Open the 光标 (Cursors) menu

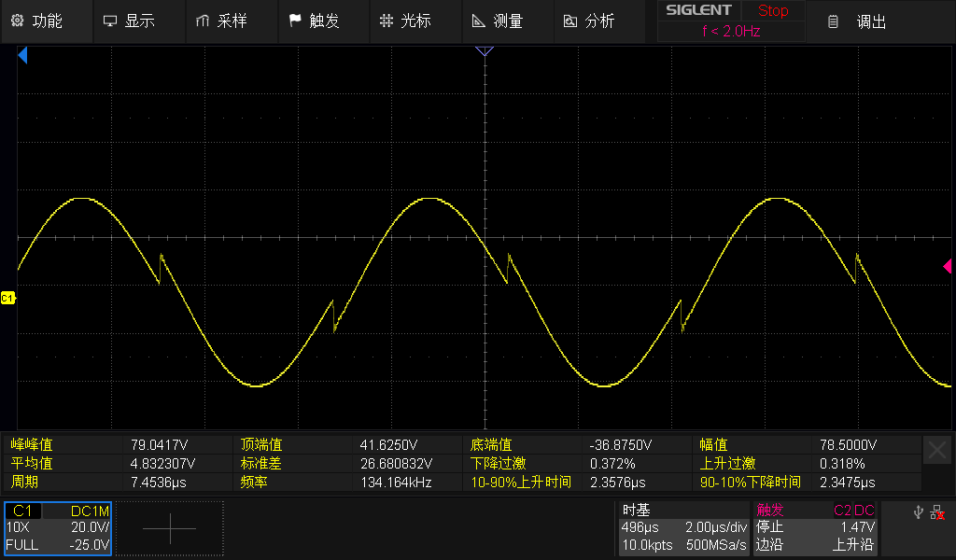pos(415,21)
